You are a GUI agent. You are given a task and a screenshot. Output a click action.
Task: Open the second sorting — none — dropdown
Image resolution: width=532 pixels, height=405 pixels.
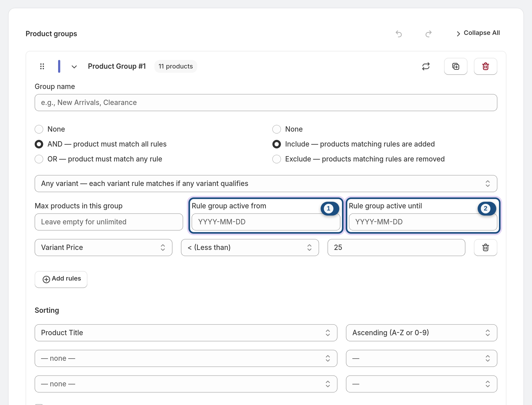(x=186, y=358)
